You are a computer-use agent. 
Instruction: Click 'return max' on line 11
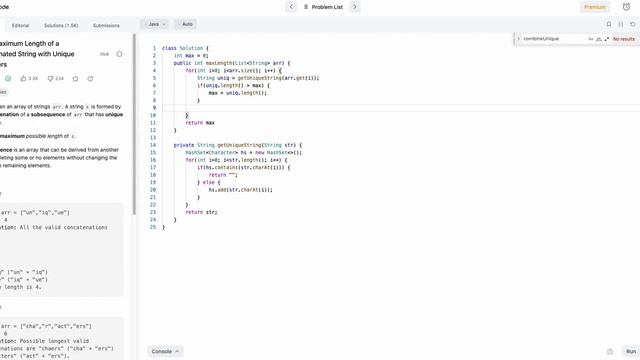click(200, 122)
